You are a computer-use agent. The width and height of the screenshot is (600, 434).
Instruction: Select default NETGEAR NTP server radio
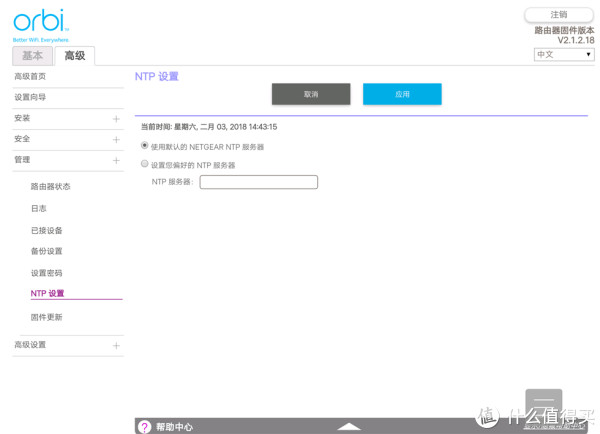[145, 146]
